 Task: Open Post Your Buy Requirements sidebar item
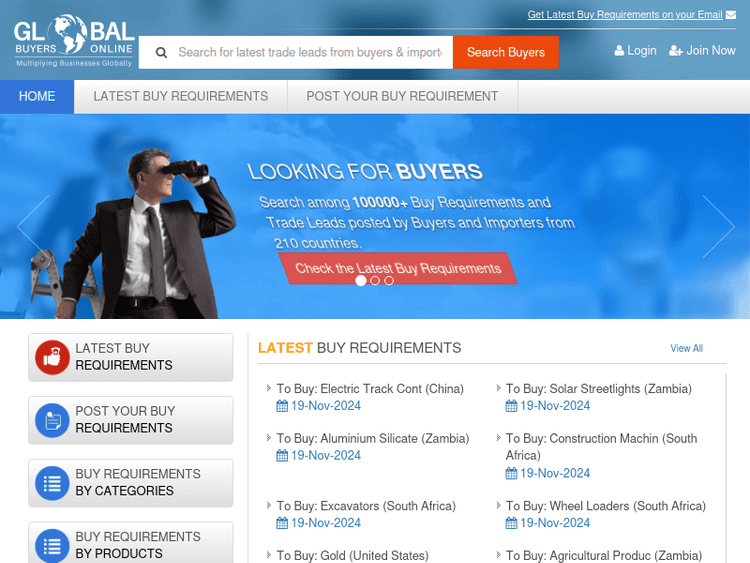tap(131, 420)
